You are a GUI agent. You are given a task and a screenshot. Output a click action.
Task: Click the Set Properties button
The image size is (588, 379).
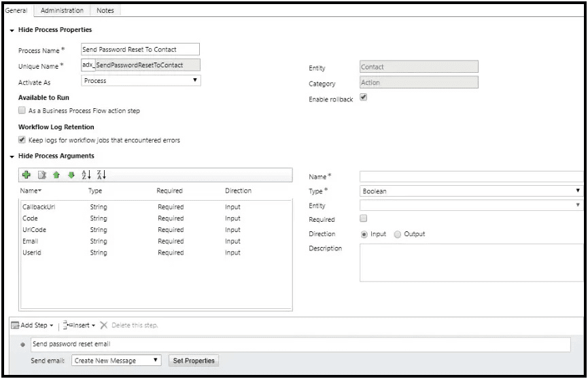(194, 360)
